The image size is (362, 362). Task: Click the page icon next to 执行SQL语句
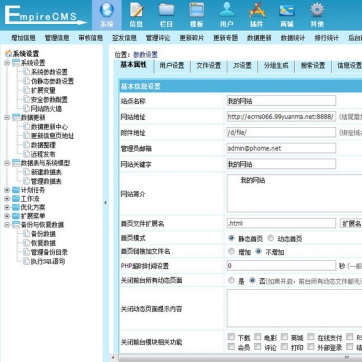(26, 261)
